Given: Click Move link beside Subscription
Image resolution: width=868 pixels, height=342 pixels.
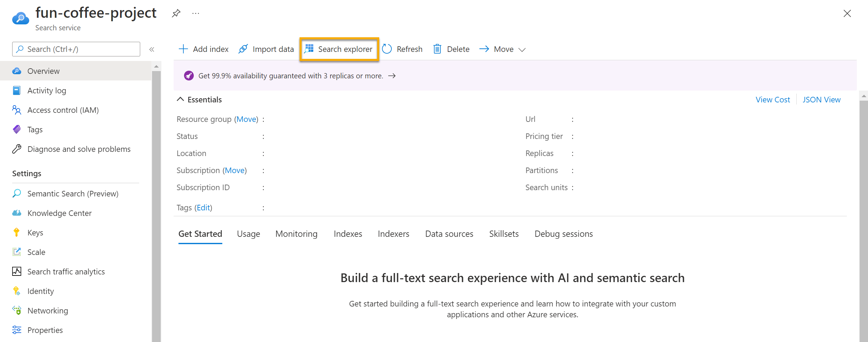Looking at the screenshot, I should pos(235,170).
